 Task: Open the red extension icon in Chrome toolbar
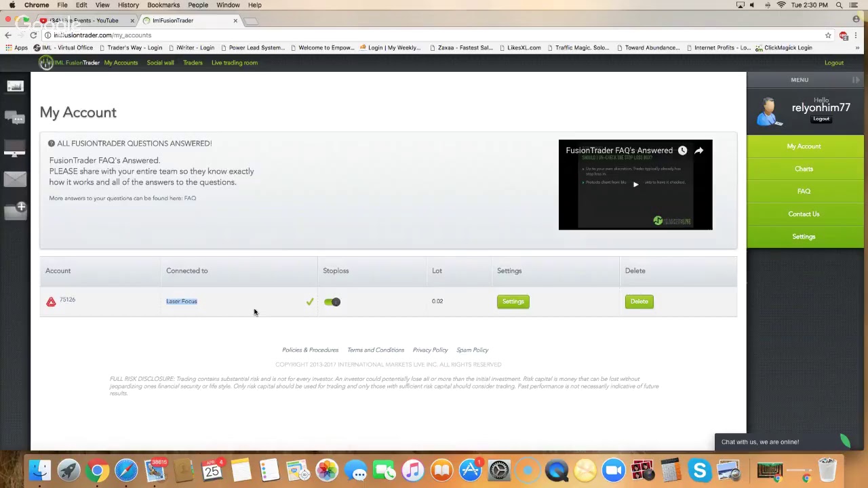pyautogui.click(x=843, y=35)
